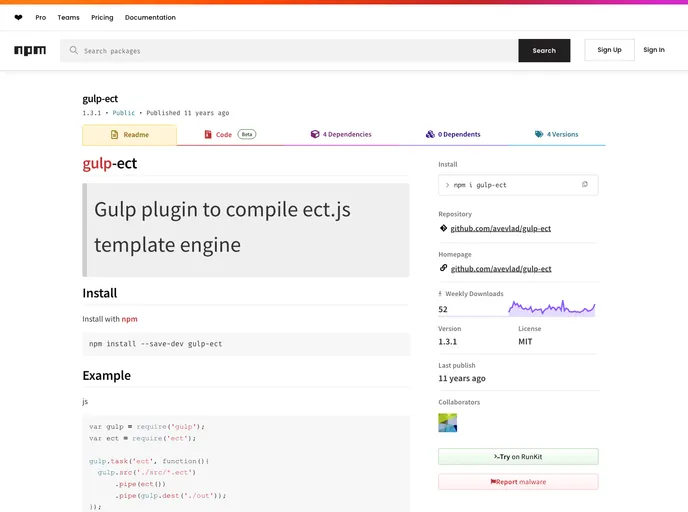Click the large red gulp-ect readme heading

click(x=110, y=163)
